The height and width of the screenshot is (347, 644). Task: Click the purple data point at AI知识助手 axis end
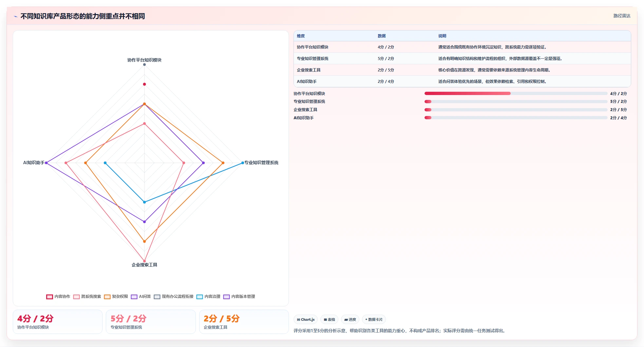46,163
